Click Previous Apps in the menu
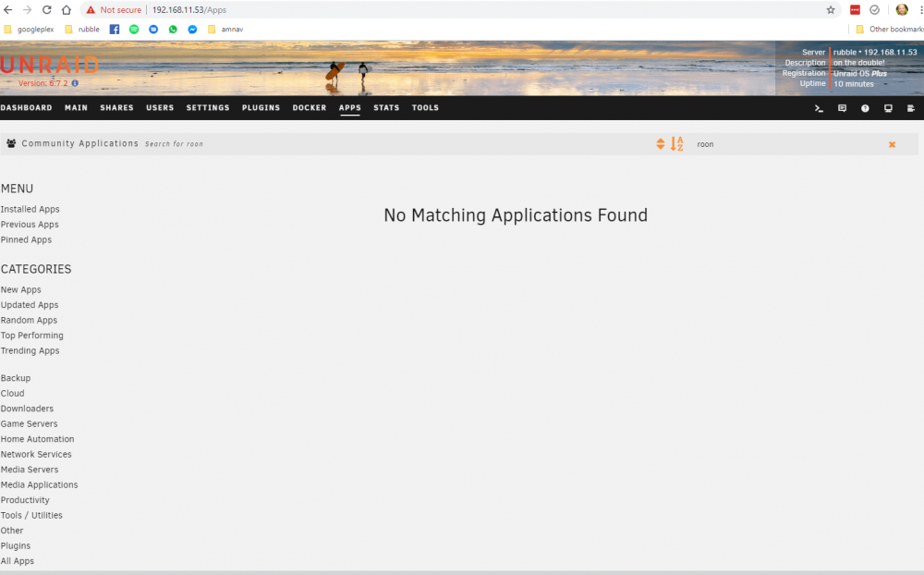This screenshot has height=575, width=924. 30,225
